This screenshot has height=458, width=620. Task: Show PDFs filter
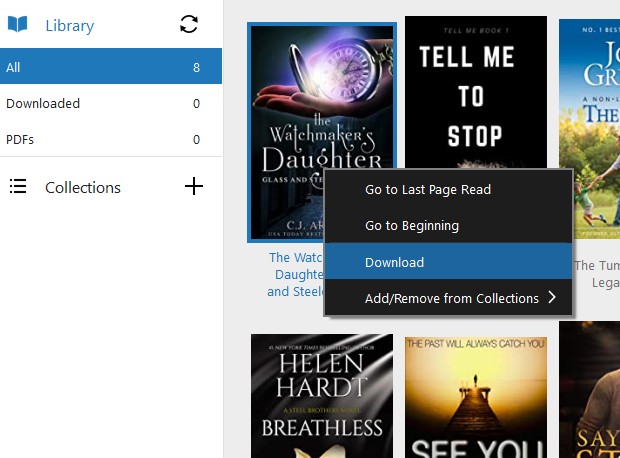click(111, 139)
